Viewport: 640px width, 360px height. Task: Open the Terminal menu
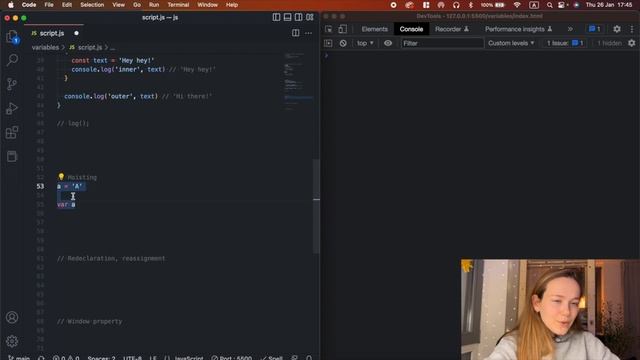click(x=178, y=5)
